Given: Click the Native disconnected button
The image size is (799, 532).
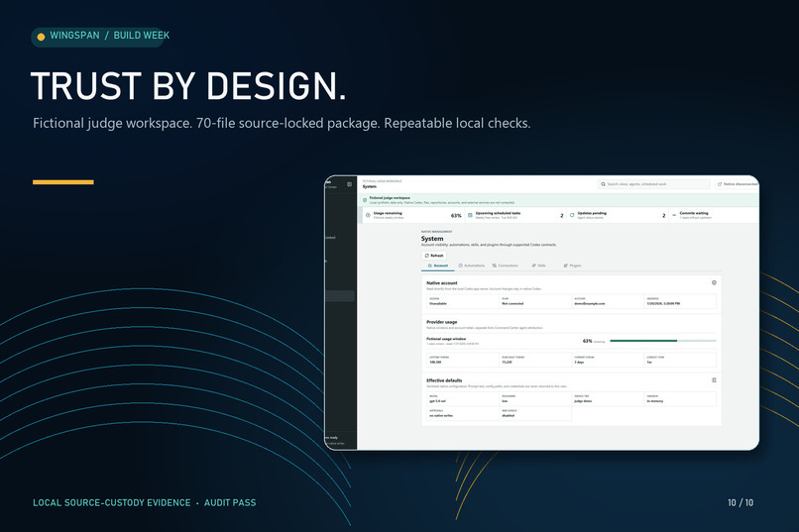Looking at the screenshot, I should coord(737,184).
